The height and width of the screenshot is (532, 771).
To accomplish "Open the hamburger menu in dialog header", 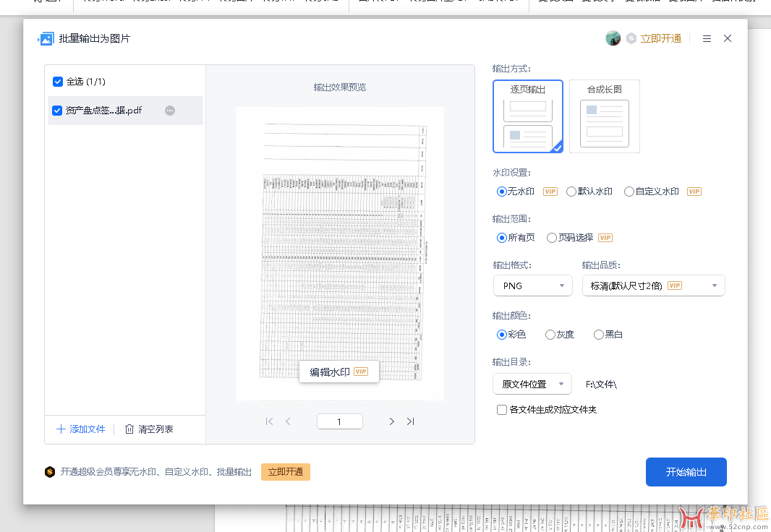I will tap(707, 38).
